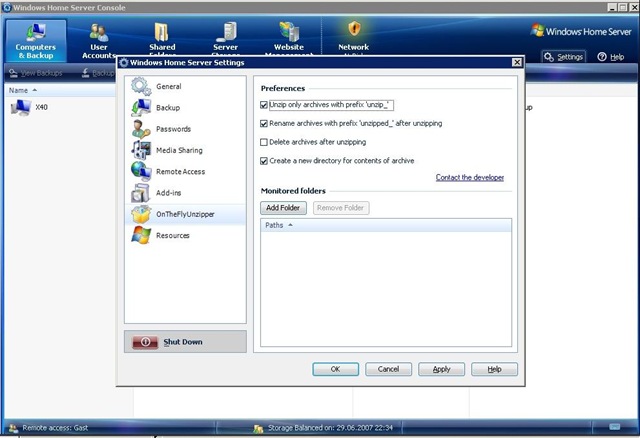This screenshot has height=438, width=640.
Task: Click the Settings gear icon in console
Action: click(549, 57)
